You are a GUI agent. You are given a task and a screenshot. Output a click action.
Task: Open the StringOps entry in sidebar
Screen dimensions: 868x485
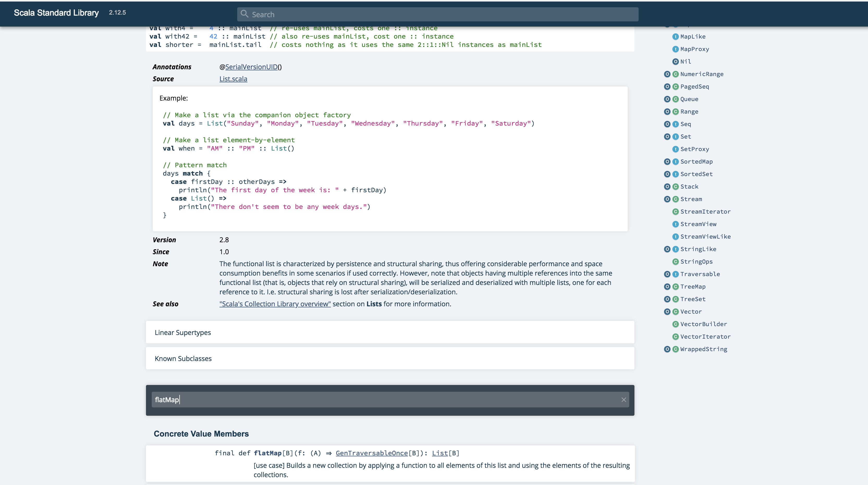coord(696,262)
